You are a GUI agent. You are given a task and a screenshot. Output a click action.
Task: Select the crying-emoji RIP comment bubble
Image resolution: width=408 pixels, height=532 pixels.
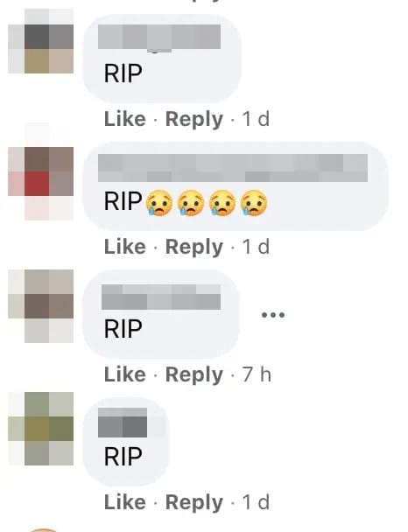click(236, 186)
